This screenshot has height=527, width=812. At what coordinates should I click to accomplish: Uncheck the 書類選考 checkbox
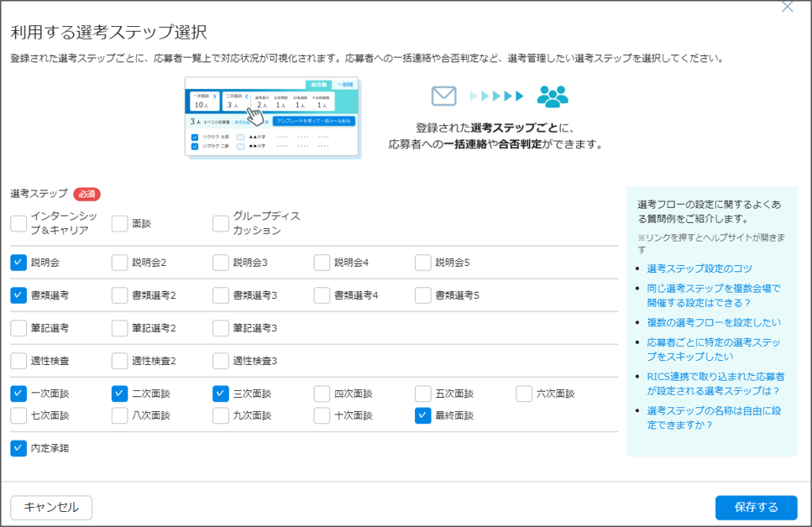tap(18, 295)
